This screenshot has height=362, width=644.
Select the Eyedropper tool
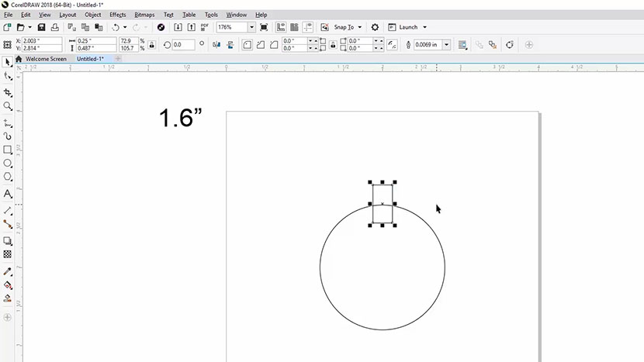coord(8,271)
